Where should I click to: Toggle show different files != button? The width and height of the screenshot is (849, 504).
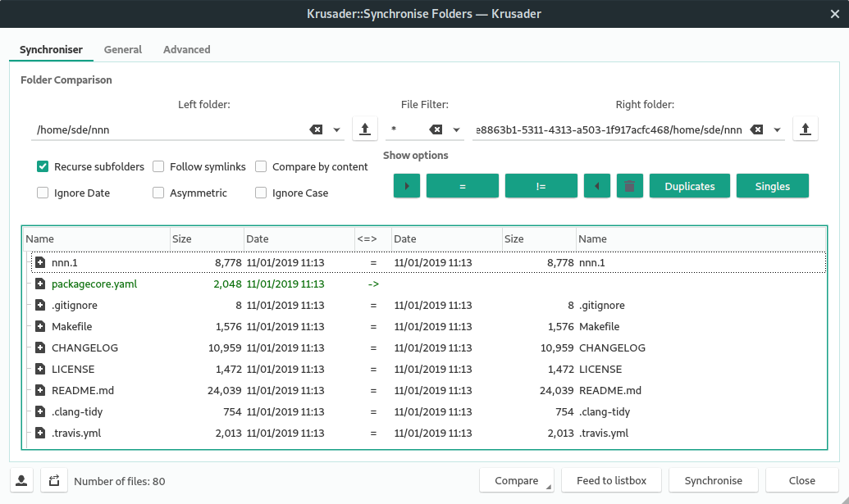click(x=541, y=186)
